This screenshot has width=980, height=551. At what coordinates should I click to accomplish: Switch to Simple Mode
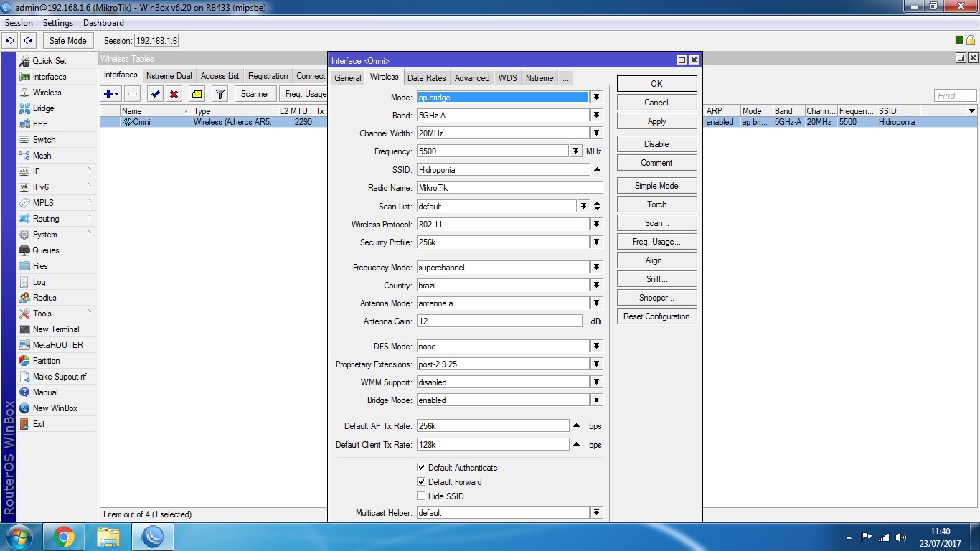click(656, 186)
